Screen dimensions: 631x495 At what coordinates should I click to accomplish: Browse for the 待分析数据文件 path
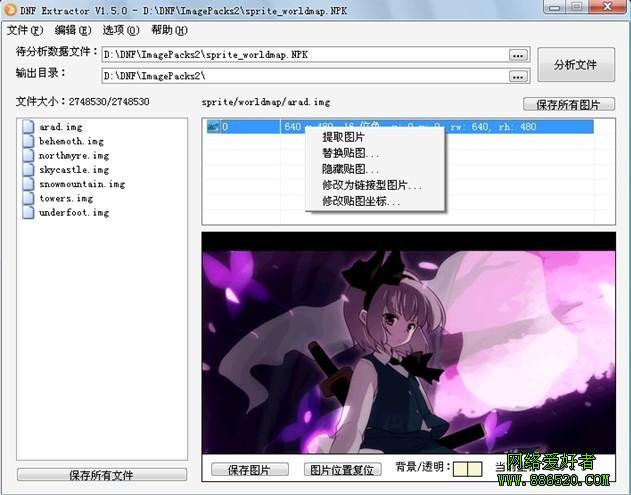coord(518,55)
